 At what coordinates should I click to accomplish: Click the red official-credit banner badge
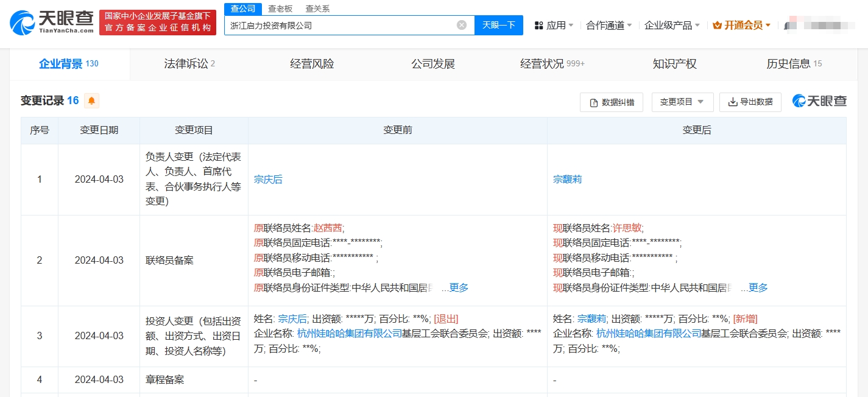tap(157, 23)
